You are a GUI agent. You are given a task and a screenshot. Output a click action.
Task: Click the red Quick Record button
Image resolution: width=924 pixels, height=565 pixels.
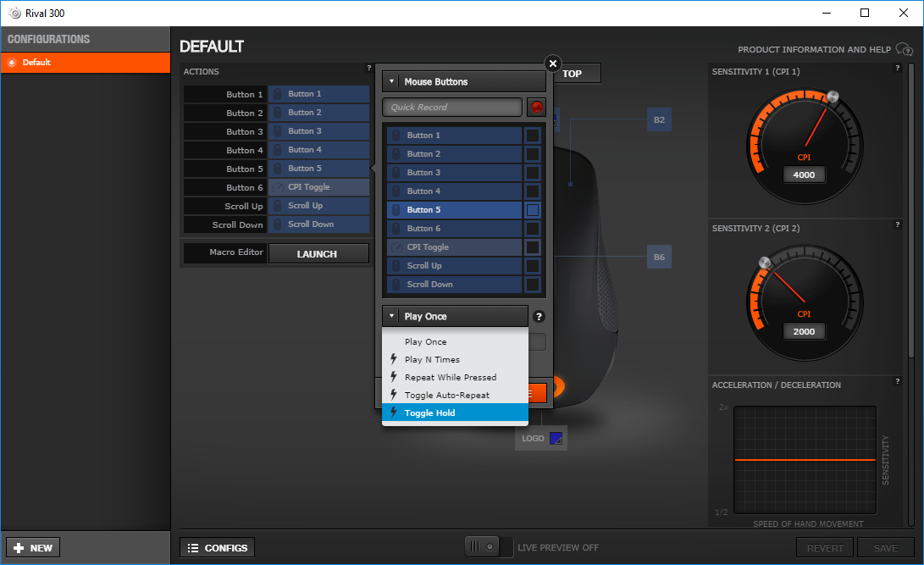536,108
